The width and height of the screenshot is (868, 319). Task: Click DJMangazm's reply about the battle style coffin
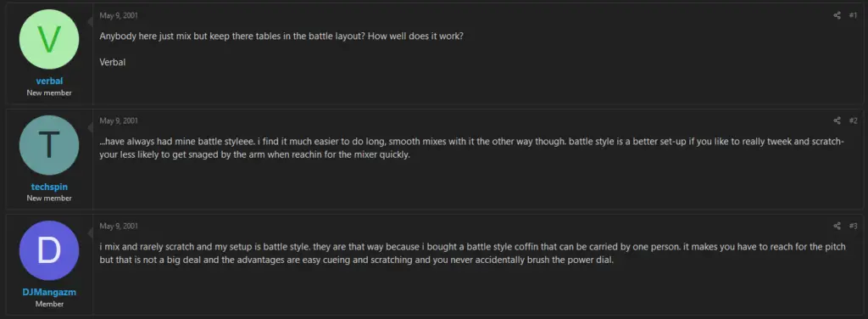[x=473, y=253]
